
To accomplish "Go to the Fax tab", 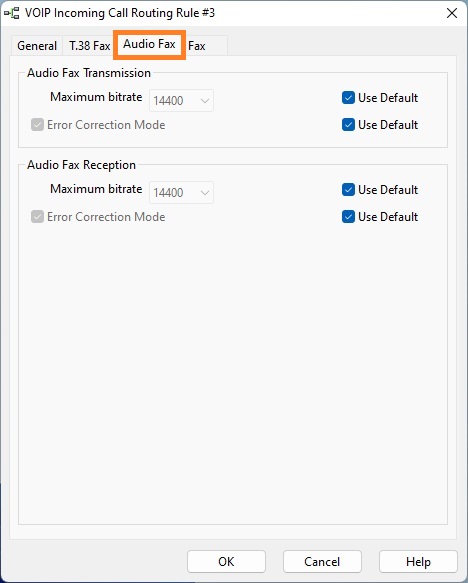I will coord(197,46).
